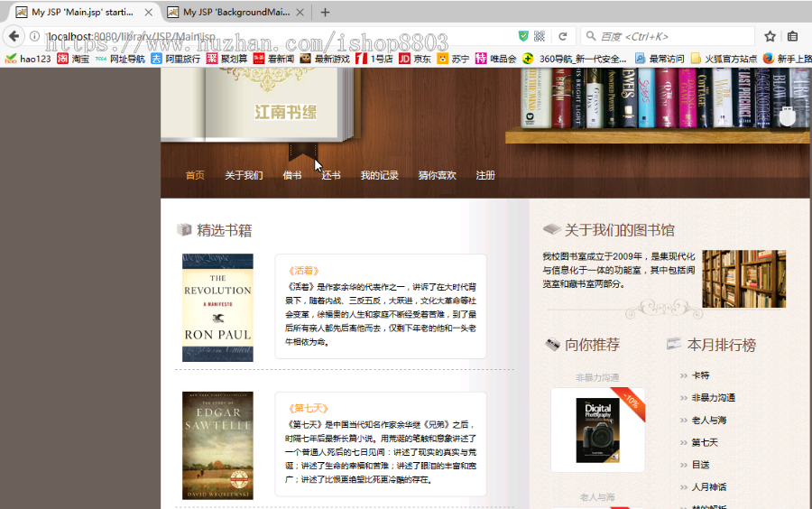The width and height of the screenshot is (812, 509).
Task: Open the 淘宝 bookmark
Action: [x=73, y=59]
